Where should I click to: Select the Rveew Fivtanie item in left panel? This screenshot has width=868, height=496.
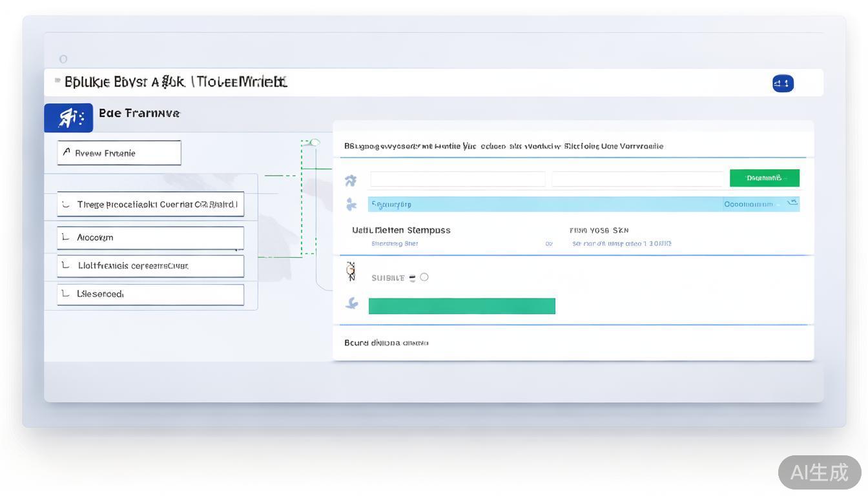point(119,153)
